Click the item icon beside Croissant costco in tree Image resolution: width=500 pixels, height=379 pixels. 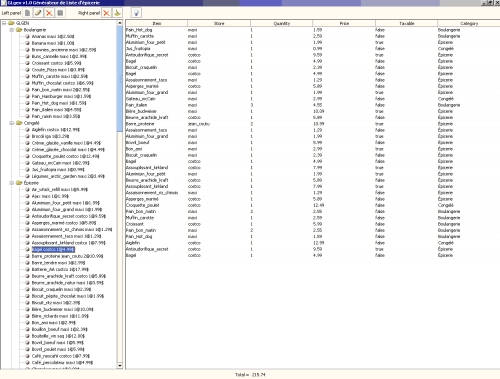coord(28,63)
